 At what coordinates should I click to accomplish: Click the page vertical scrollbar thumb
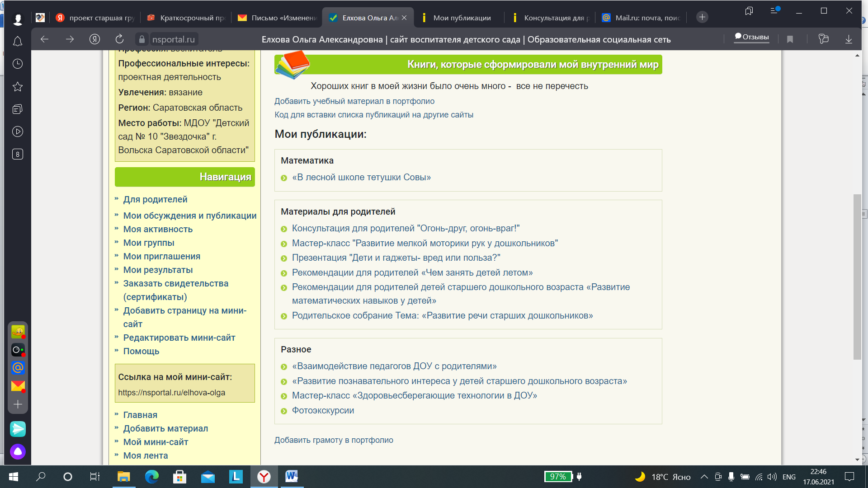point(857,277)
